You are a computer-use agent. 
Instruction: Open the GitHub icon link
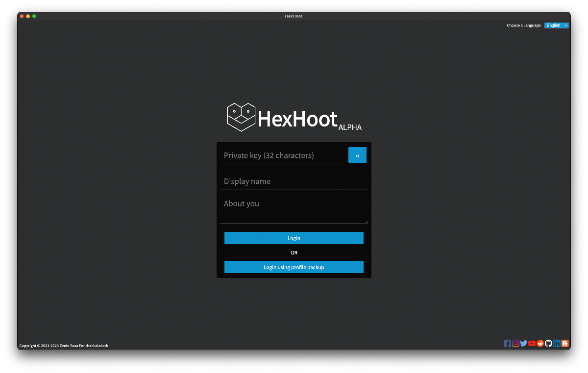[549, 344]
